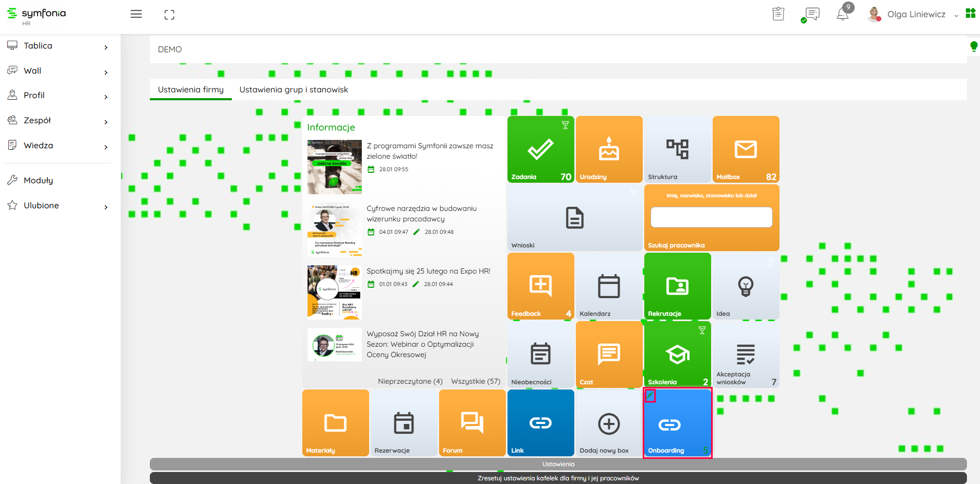This screenshot has height=484, width=980.
Task: Open the Struktura organization tile
Action: pos(677,149)
